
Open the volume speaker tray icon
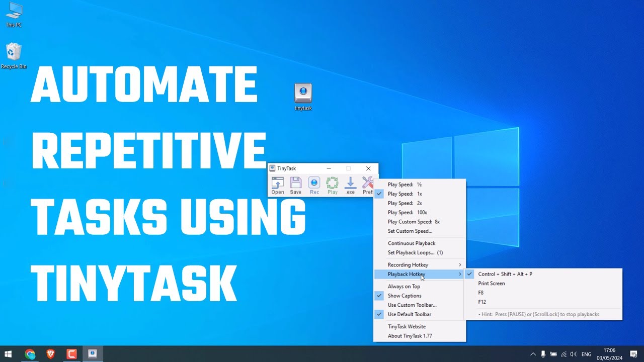573,354
